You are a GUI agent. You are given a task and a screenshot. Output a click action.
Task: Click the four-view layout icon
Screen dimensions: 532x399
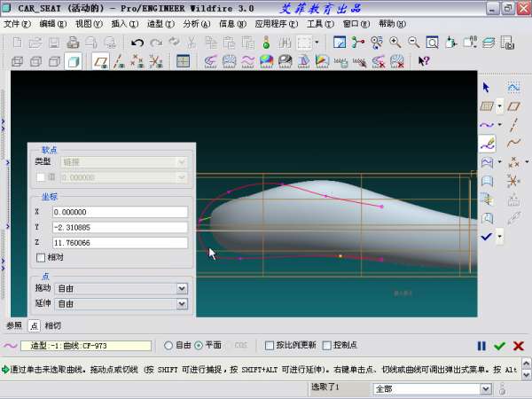183,61
